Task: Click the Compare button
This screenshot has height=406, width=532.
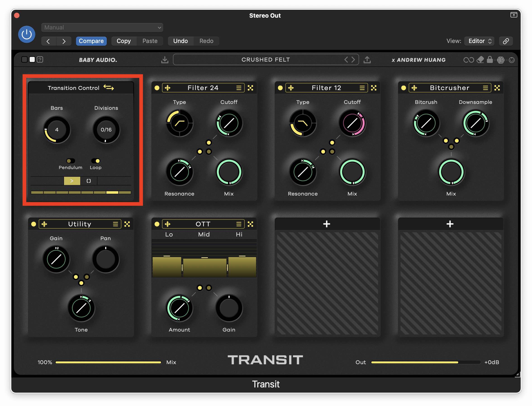Action: (91, 41)
